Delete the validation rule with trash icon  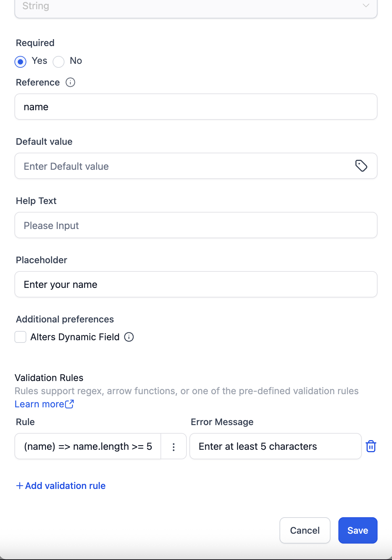[x=371, y=446]
